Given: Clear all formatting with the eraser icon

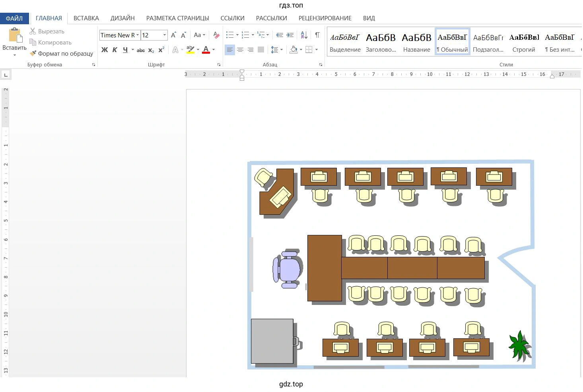Looking at the screenshot, I should pyautogui.click(x=216, y=35).
